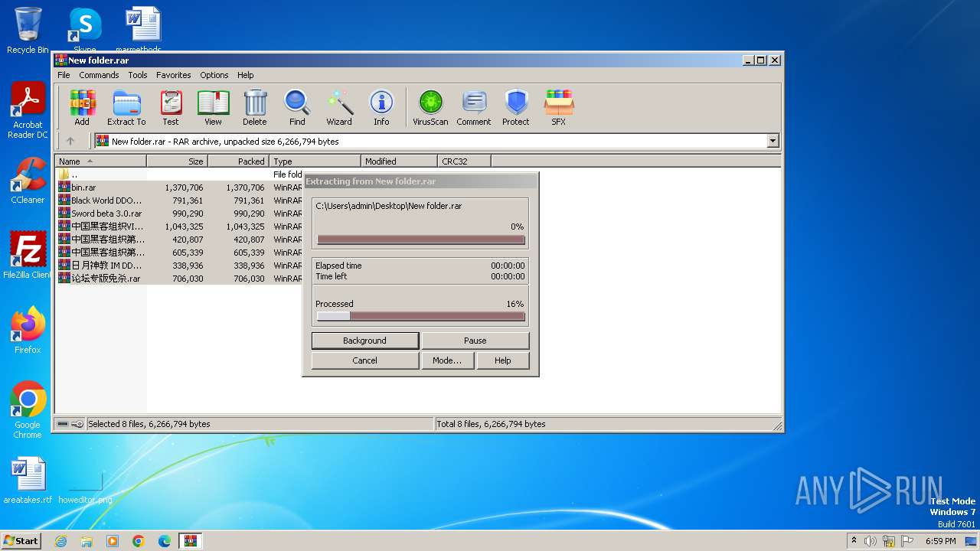Screen dimensions: 980x551
Task: Click the Processed progress bar
Action: click(x=421, y=316)
